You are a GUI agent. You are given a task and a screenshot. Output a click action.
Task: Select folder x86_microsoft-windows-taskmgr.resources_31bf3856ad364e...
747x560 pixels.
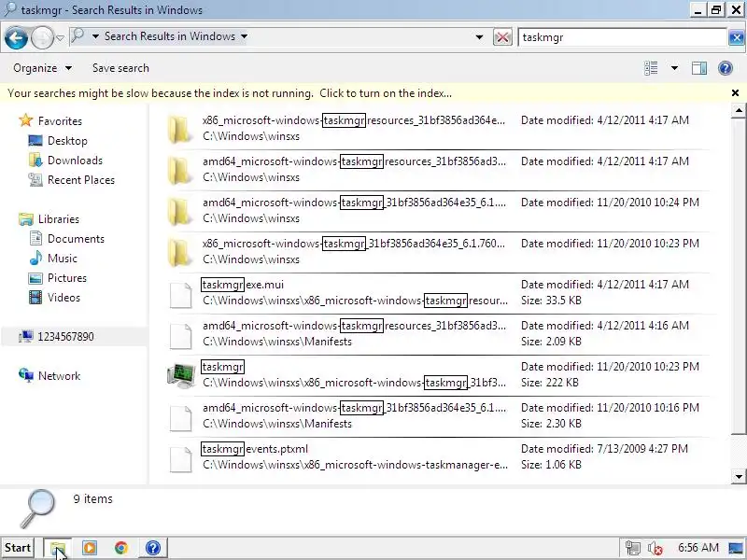coord(436,129)
